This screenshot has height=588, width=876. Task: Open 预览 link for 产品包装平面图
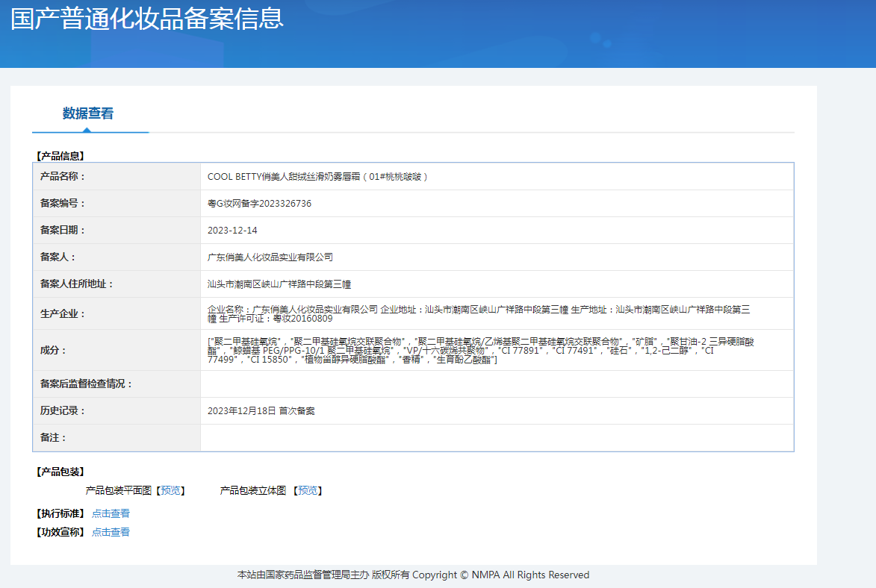click(170, 490)
